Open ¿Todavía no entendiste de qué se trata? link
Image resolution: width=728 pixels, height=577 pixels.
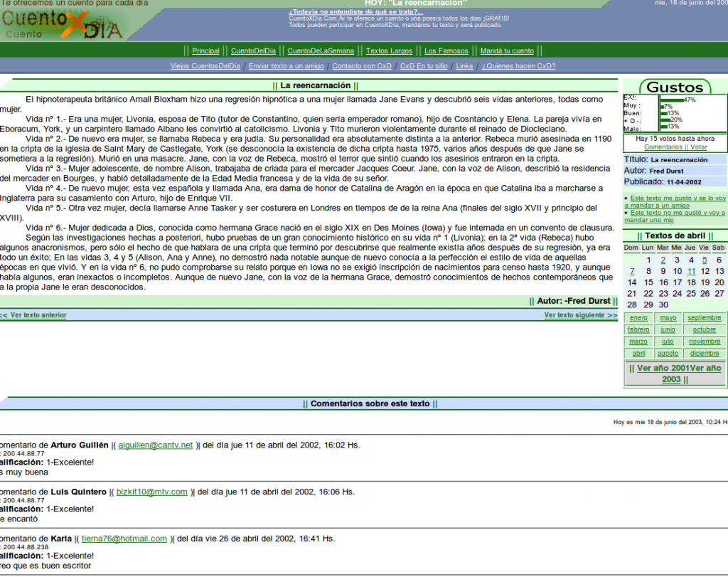355,12
